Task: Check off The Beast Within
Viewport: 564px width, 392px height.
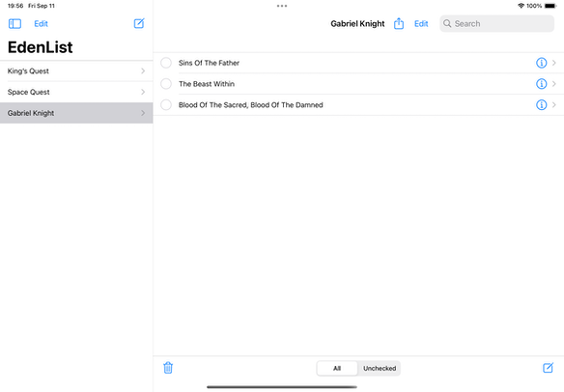Action: (x=166, y=84)
